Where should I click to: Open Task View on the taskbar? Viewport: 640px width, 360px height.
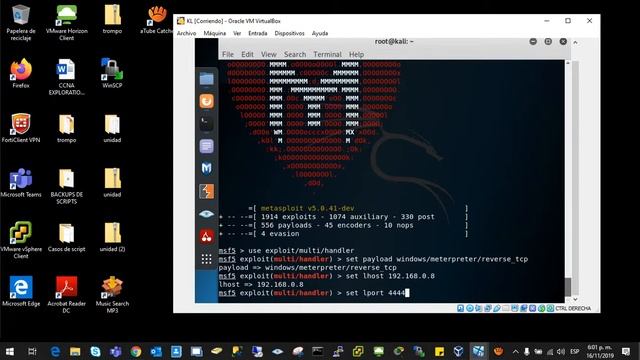pyautogui.click(x=32, y=351)
